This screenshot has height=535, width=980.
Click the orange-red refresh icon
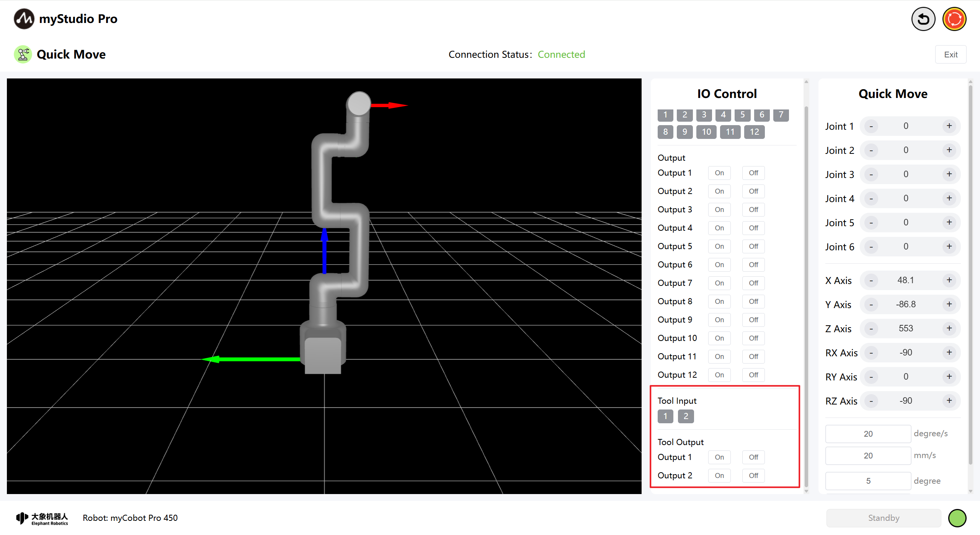(x=954, y=19)
